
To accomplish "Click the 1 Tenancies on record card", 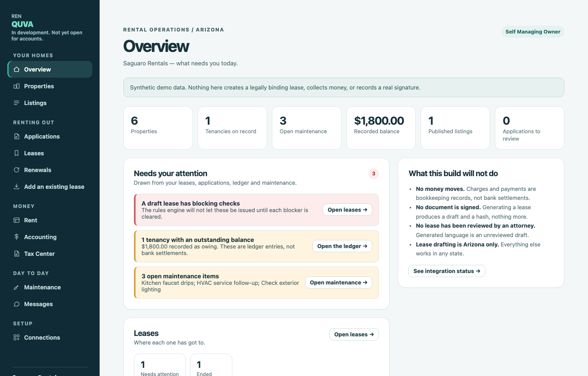I will click(232, 128).
